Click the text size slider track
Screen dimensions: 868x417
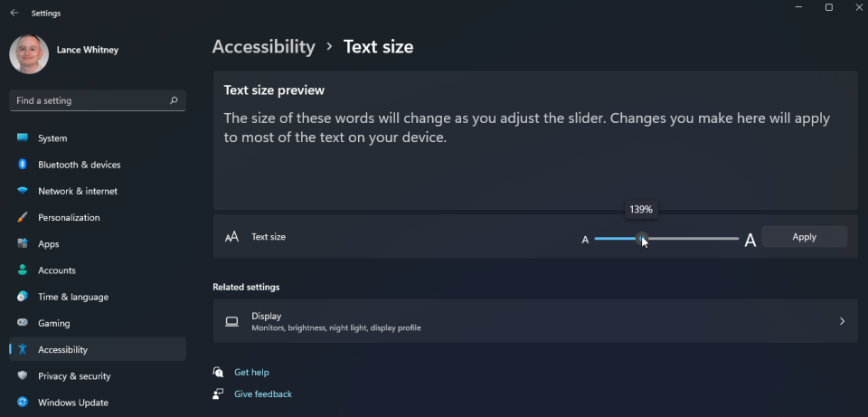point(666,239)
